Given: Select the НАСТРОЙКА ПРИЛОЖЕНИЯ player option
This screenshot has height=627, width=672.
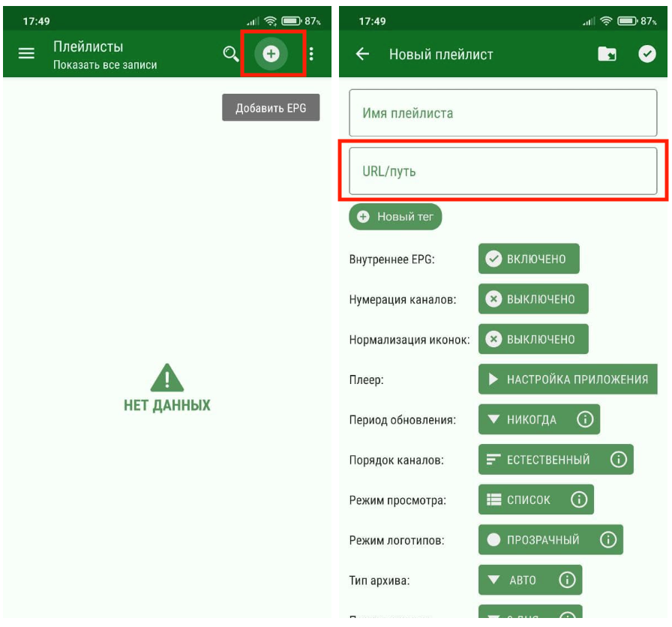Looking at the screenshot, I should coord(568,379).
